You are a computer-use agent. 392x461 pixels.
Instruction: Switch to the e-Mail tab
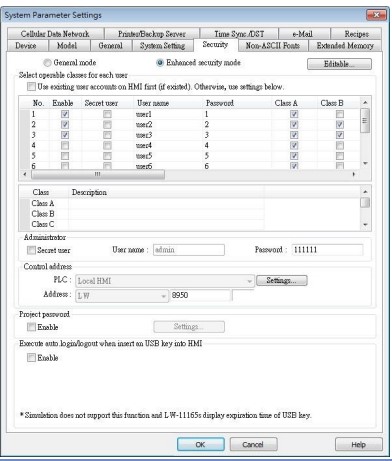[303, 34]
